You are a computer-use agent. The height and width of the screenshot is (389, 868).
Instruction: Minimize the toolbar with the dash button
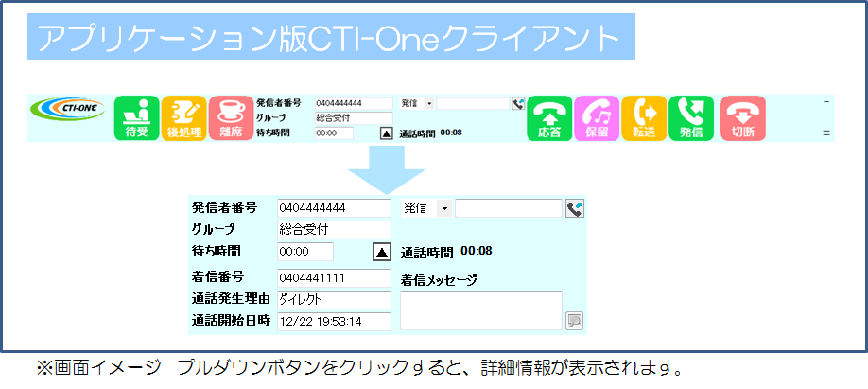click(826, 102)
